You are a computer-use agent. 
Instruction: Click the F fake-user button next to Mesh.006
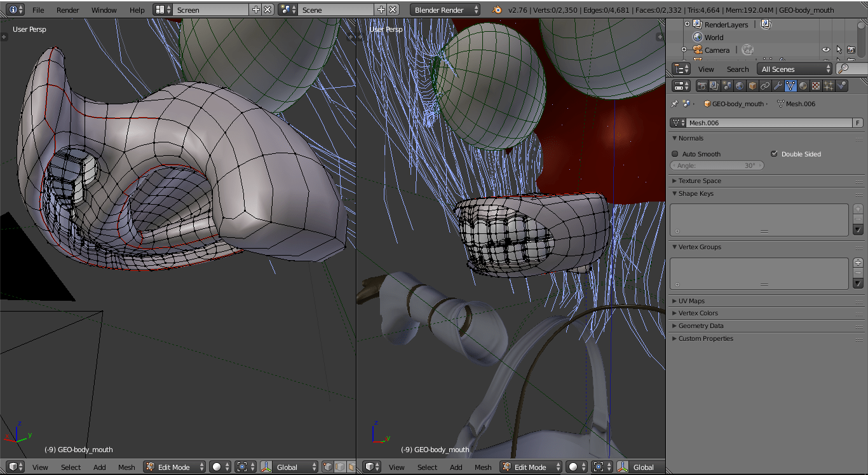pyautogui.click(x=857, y=123)
